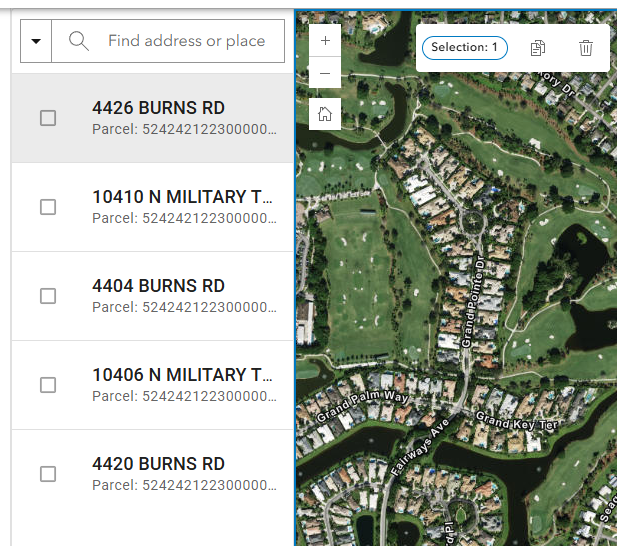Screen dimensions: 617x546
Task: Click the trash clear selection icon
Action: pos(586,48)
